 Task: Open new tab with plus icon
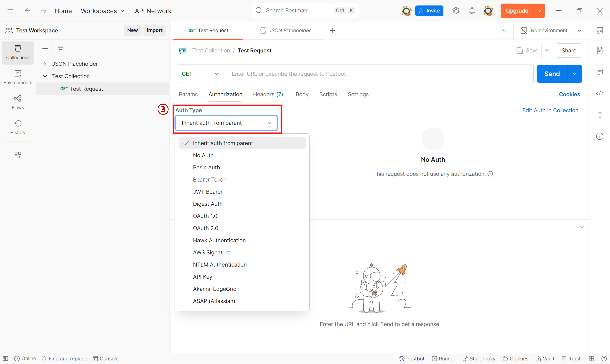click(x=333, y=30)
